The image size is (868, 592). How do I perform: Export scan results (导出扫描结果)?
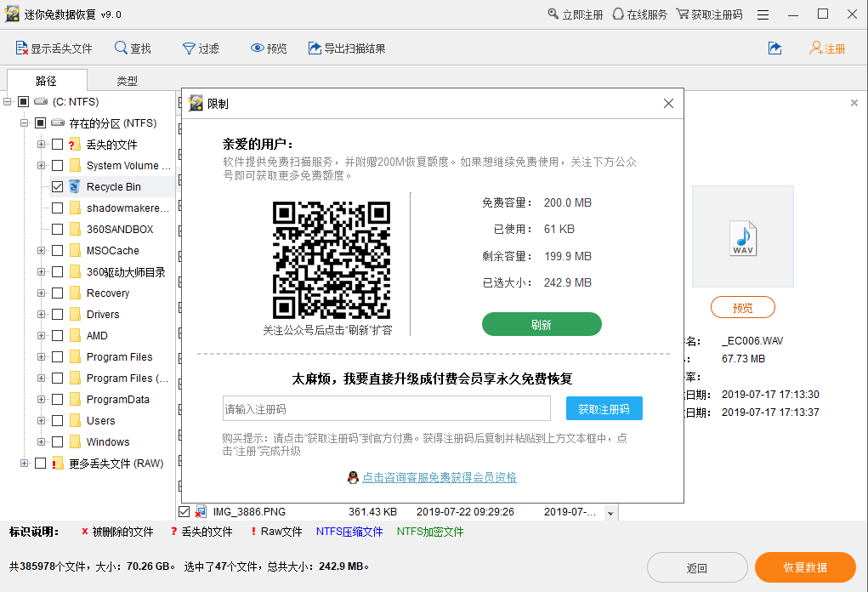tap(315, 48)
